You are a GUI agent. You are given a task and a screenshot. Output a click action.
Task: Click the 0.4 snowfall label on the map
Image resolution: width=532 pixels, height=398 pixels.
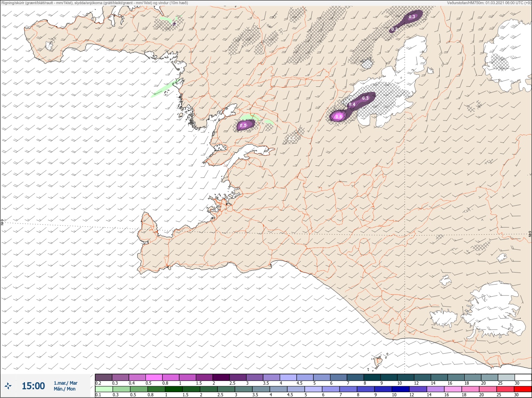tap(352, 104)
